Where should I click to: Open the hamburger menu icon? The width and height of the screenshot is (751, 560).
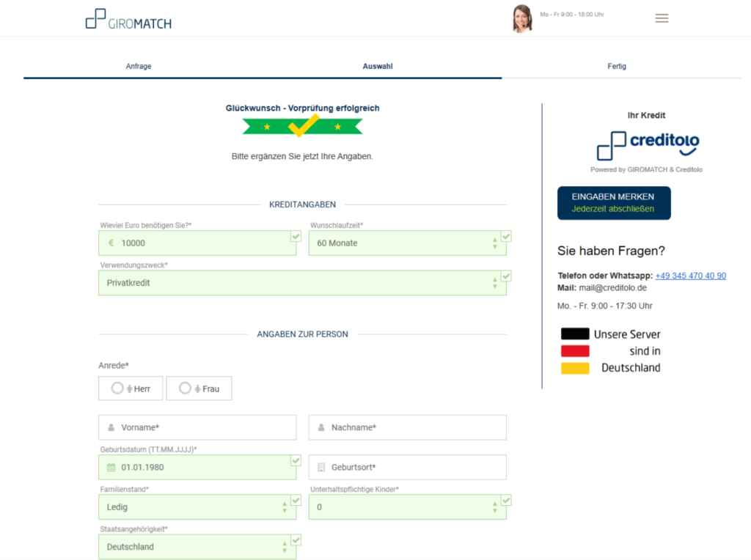pyautogui.click(x=662, y=18)
